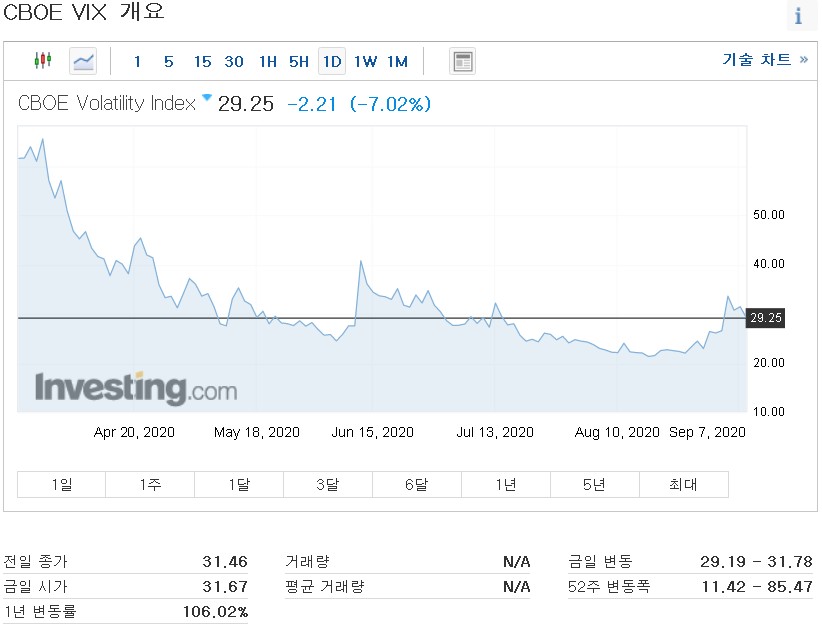Select the 5 minute interval
The image size is (822, 635).
pyautogui.click(x=168, y=62)
